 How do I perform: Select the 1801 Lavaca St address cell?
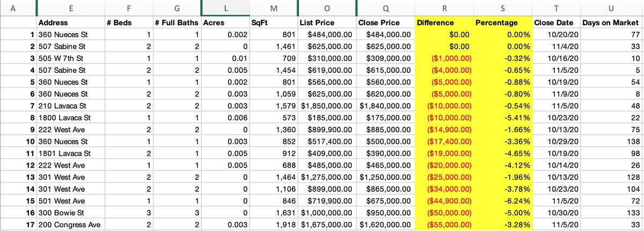coord(71,153)
